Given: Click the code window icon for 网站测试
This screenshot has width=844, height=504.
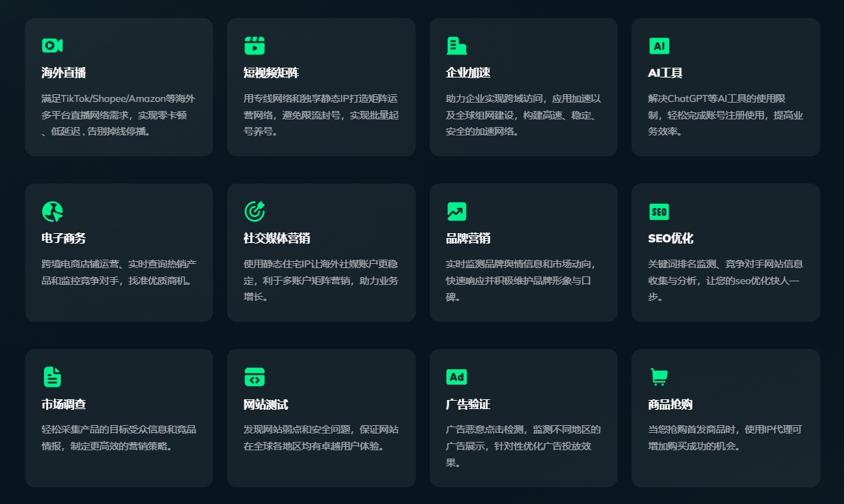Looking at the screenshot, I should pos(254,376).
